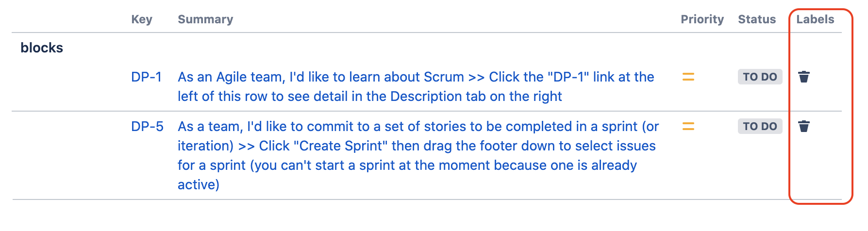Click the word "active)" ending DP-5 summary
868x231 pixels.
point(199,184)
